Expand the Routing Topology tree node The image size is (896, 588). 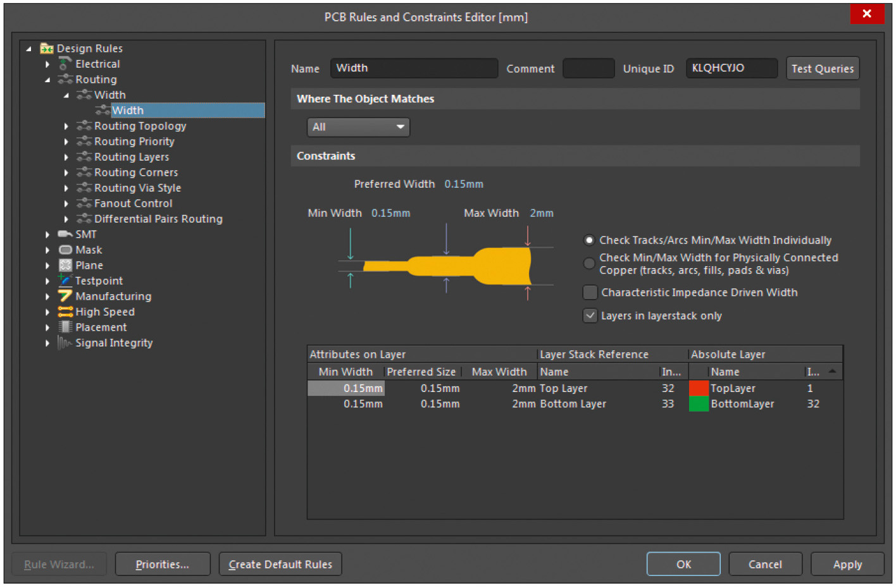pos(66,126)
